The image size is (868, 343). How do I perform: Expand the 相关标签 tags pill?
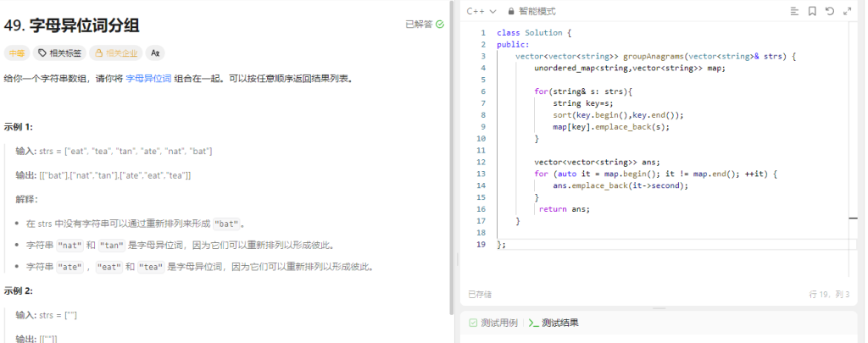(x=59, y=53)
